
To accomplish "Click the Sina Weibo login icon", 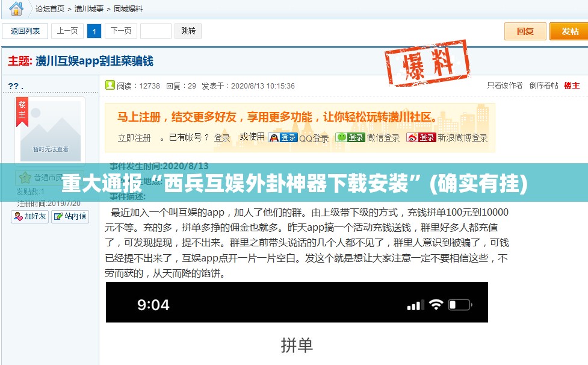I will click(413, 137).
